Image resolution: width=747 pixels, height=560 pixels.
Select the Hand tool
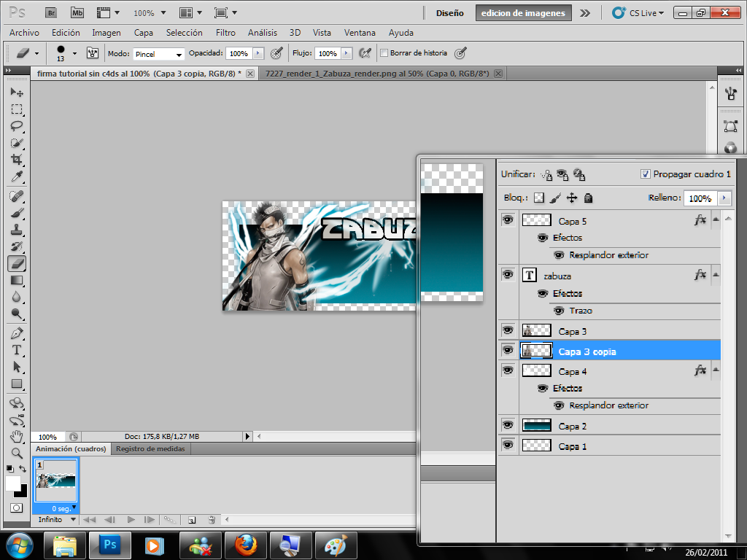(x=17, y=436)
